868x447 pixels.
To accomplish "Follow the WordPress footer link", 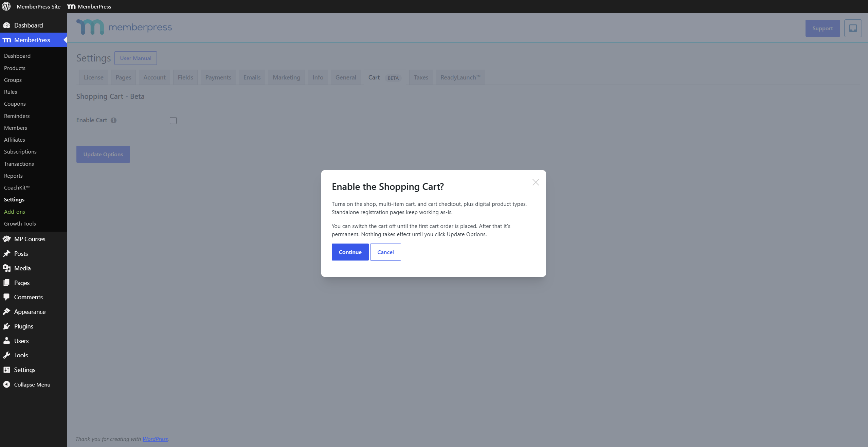I will coord(155,439).
